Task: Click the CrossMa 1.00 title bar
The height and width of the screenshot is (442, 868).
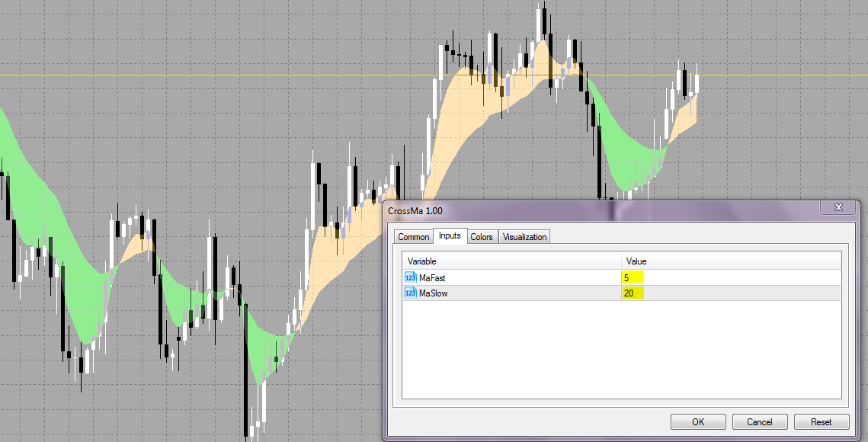Action: [533, 207]
